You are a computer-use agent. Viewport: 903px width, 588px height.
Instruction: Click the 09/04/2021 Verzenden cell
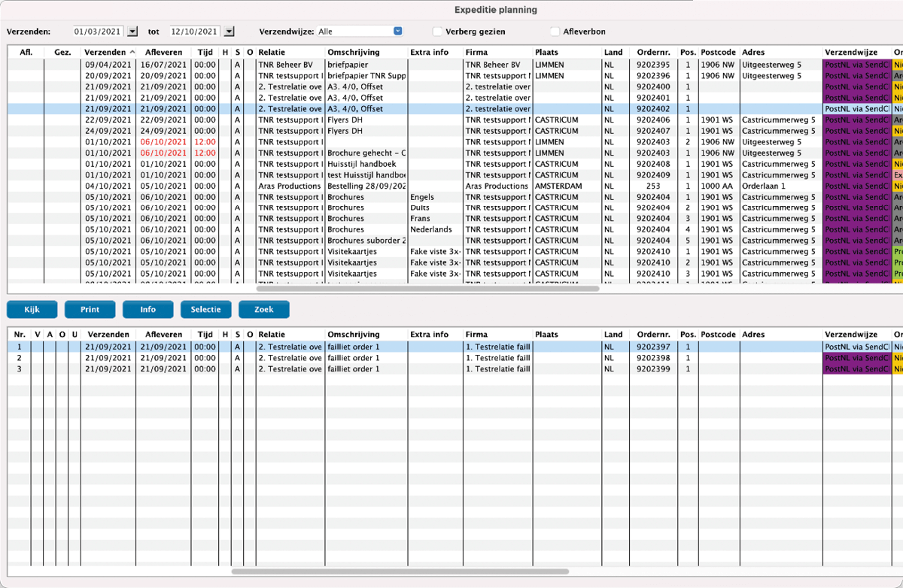(x=109, y=65)
